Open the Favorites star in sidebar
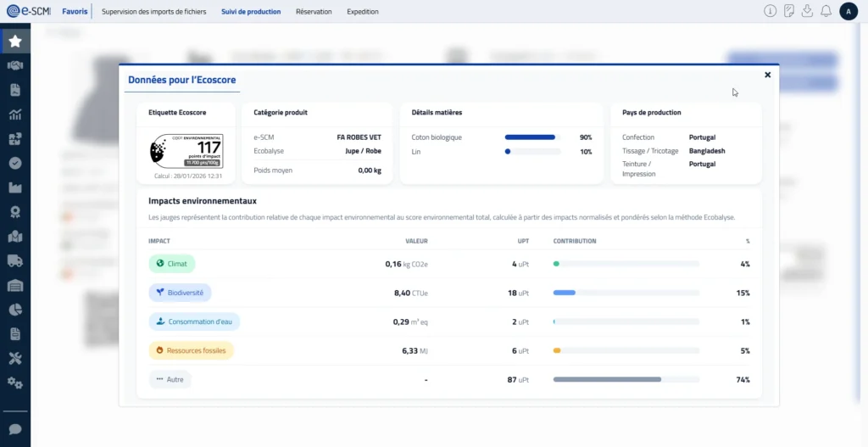 click(x=15, y=41)
